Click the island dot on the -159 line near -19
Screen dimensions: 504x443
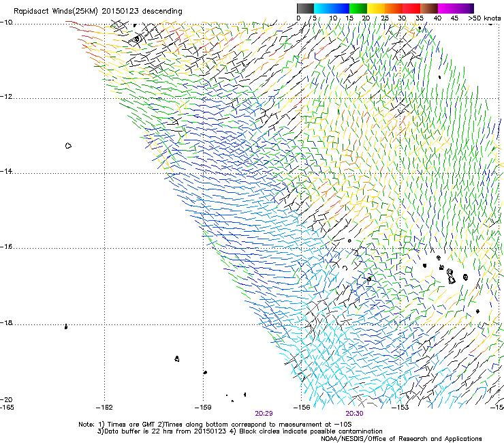tap(205, 372)
